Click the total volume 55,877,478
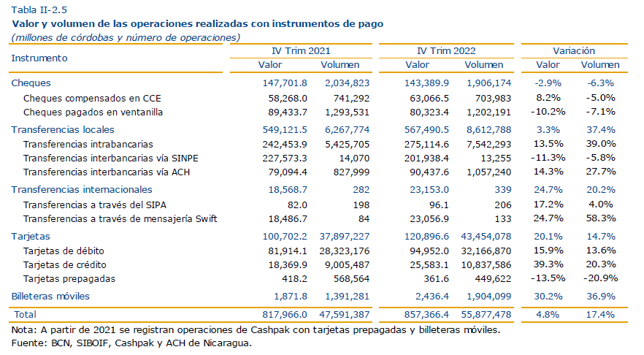Screen dimensions: 644x355 tap(486, 315)
